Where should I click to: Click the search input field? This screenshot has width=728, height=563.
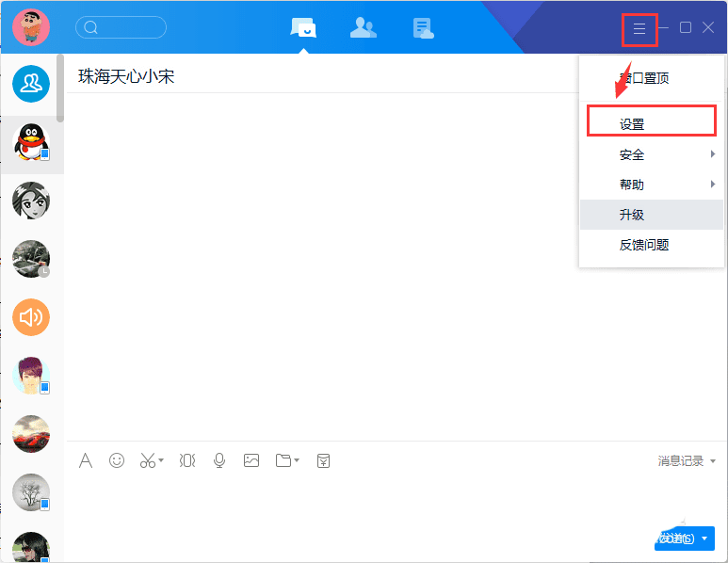[x=121, y=27]
